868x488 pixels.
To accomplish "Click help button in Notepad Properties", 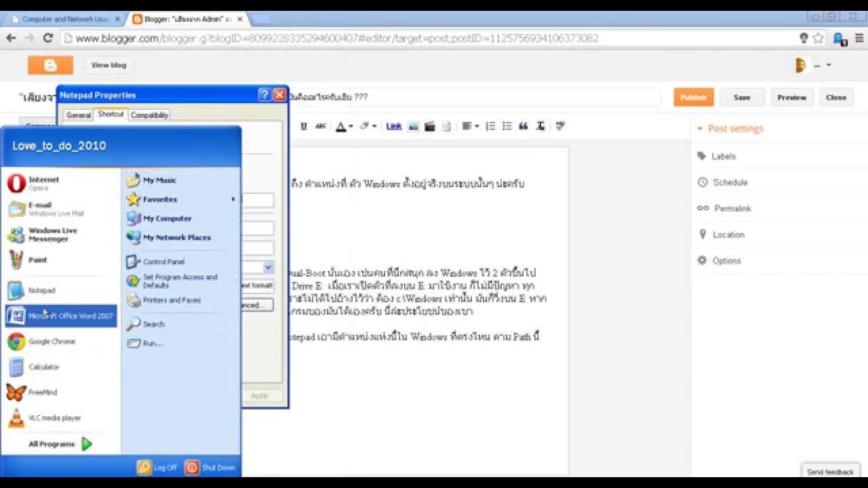I will (x=264, y=95).
